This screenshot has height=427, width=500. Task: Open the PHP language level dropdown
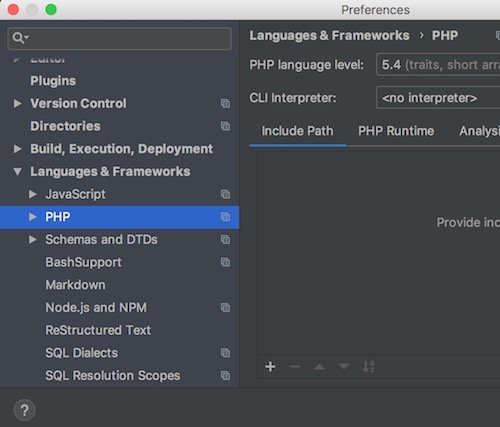point(438,64)
